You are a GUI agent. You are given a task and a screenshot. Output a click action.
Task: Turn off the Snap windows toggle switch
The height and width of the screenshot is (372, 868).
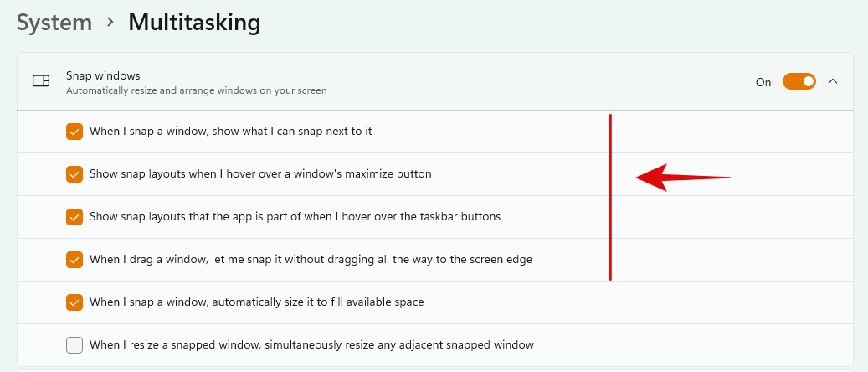tap(799, 81)
